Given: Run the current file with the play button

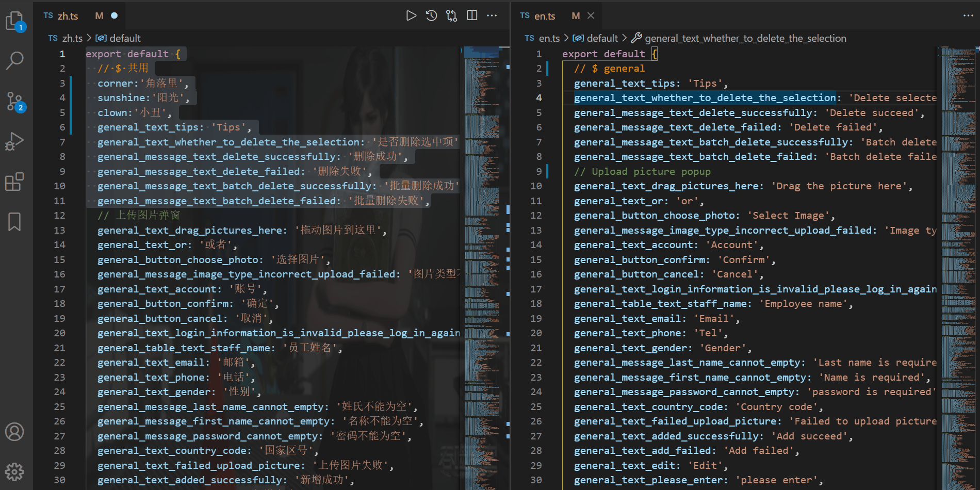Looking at the screenshot, I should (x=411, y=15).
